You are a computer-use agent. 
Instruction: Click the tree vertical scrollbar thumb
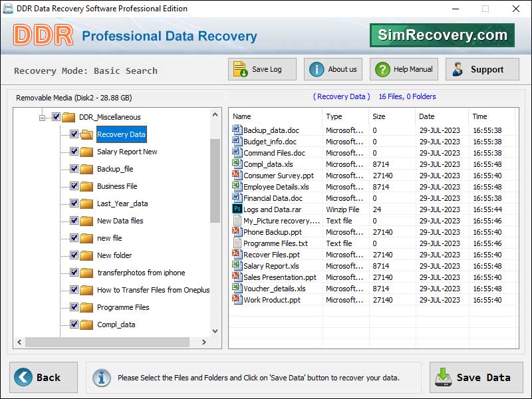[215, 181]
